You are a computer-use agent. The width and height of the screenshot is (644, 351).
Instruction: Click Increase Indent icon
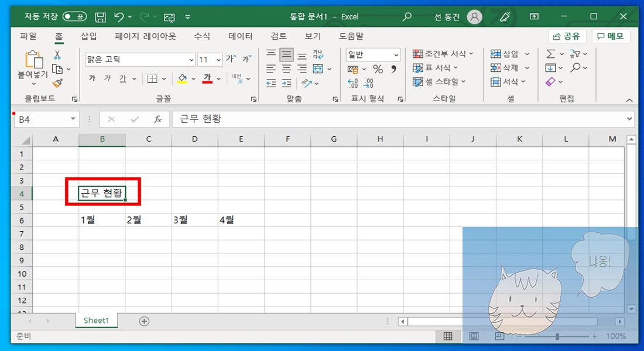pos(286,83)
